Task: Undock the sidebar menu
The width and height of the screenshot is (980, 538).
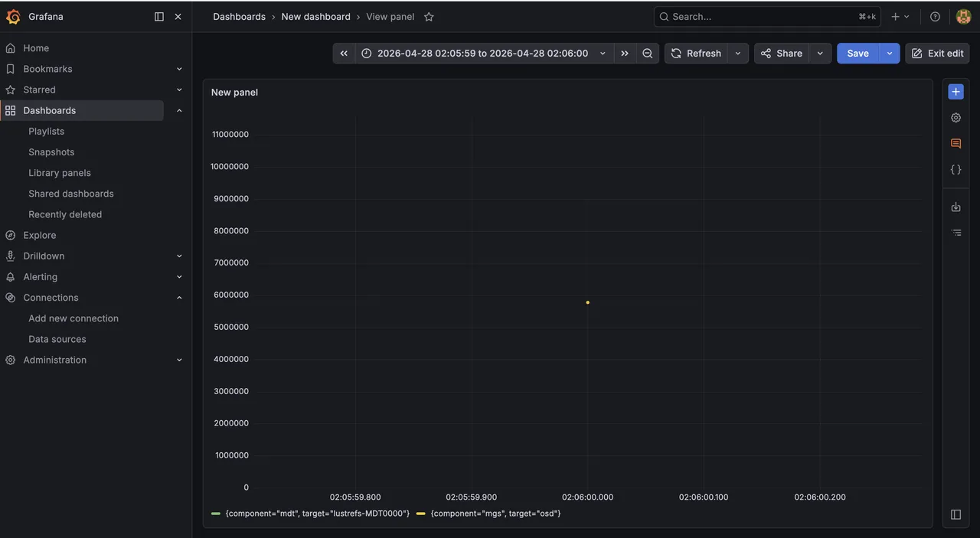Action: [159, 16]
